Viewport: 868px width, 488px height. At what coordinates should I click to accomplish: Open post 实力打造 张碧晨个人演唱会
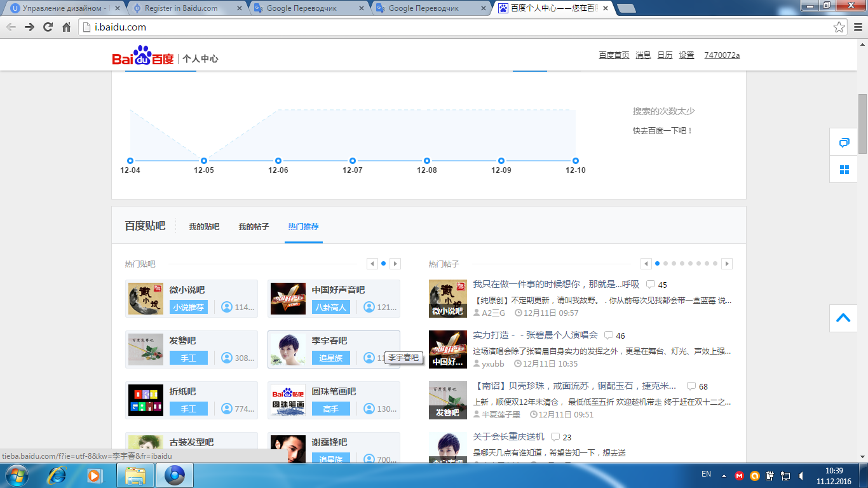[536, 335]
